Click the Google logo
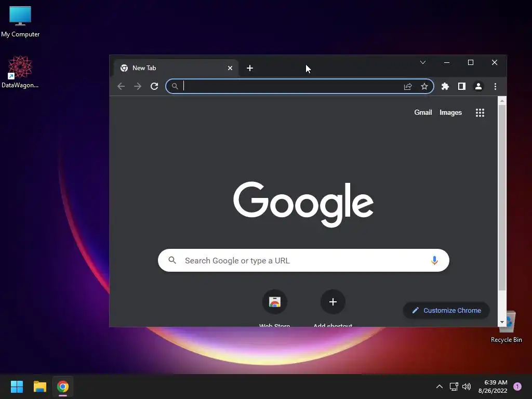The width and height of the screenshot is (532, 399). click(x=303, y=204)
